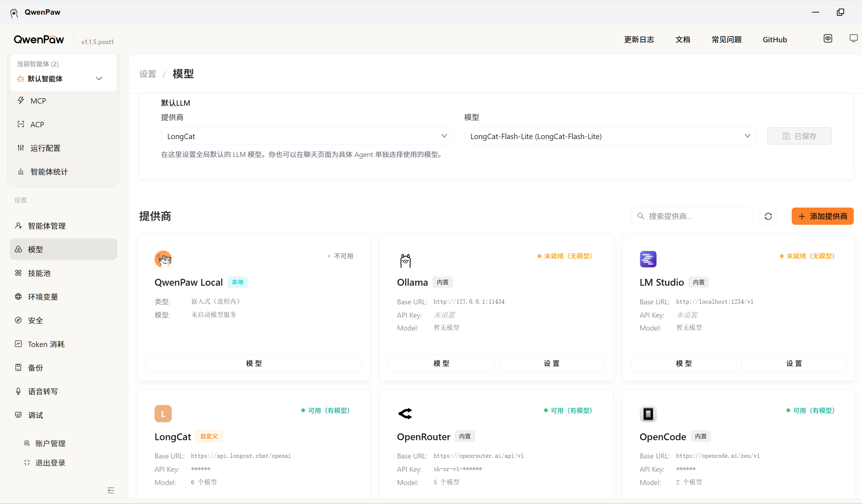Click 模型 button on Ollama card
Viewport: 862px width, 504px height.
(x=441, y=363)
